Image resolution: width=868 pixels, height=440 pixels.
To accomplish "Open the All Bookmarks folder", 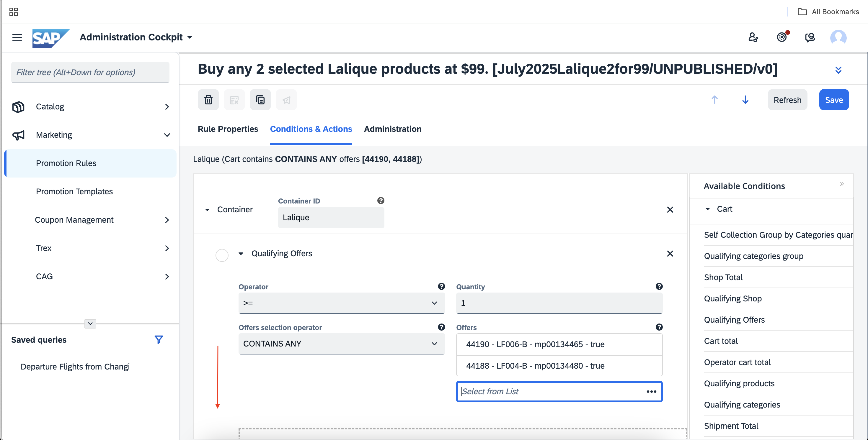I will pyautogui.click(x=828, y=12).
